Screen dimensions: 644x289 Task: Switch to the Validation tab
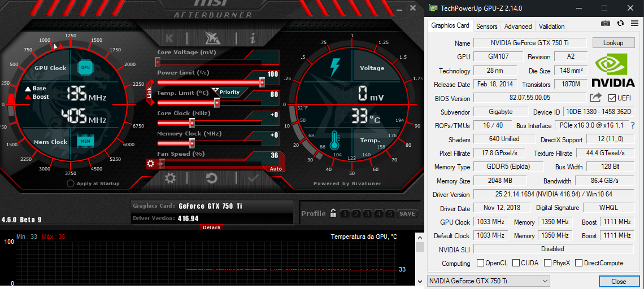click(x=551, y=27)
